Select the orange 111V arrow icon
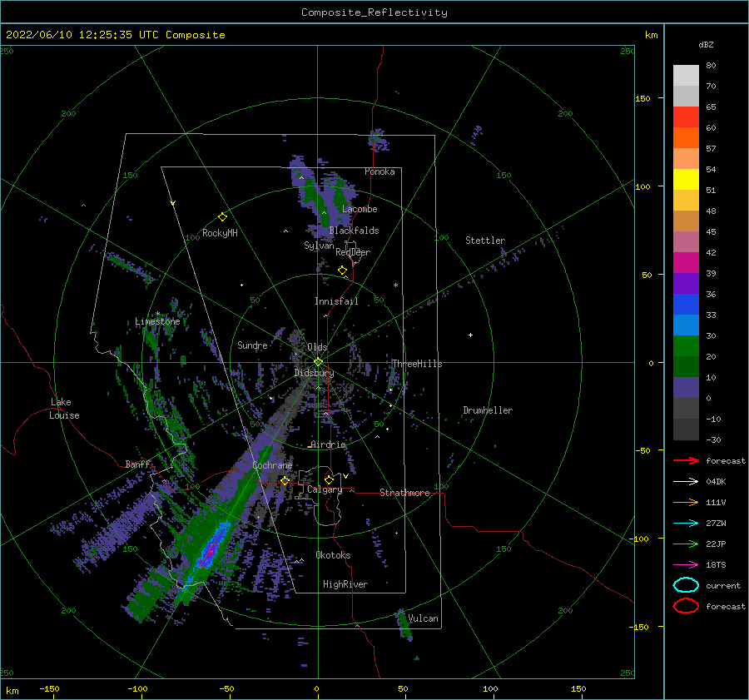This screenshot has height=700, width=749. click(x=686, y=502)
